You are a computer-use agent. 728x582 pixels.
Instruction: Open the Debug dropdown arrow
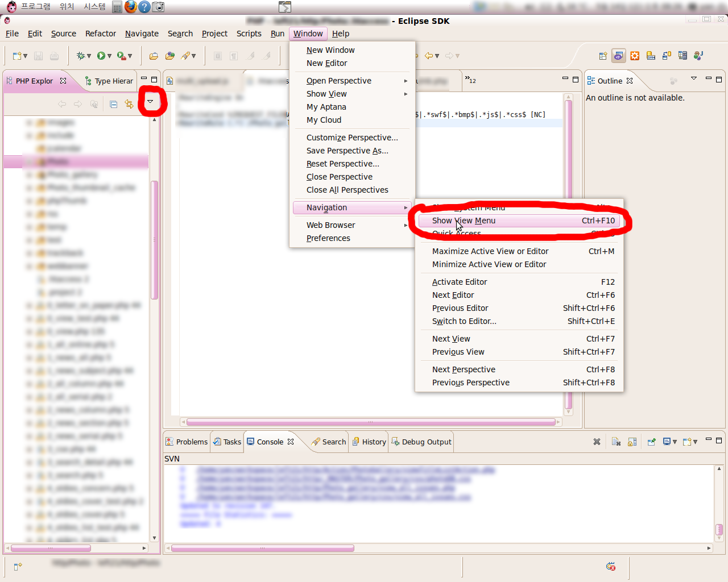[89, 56]
